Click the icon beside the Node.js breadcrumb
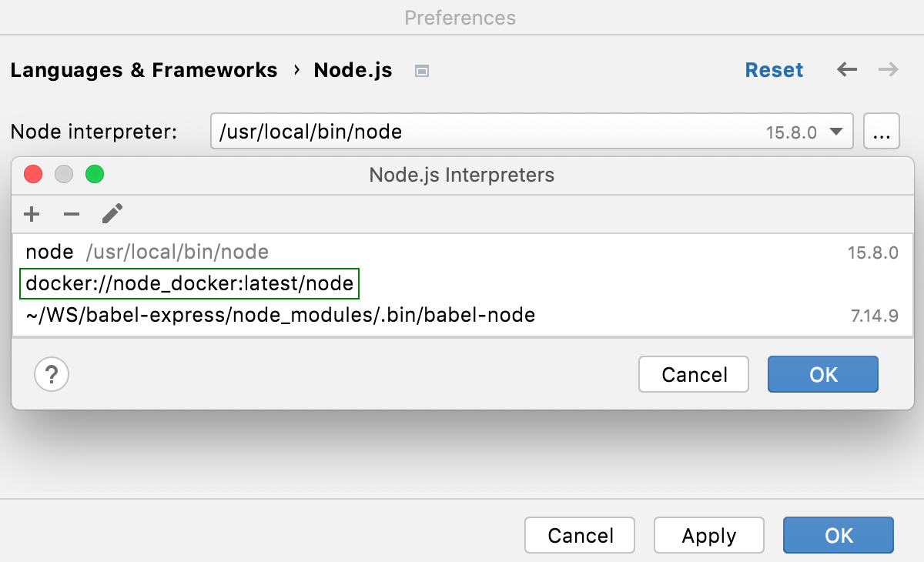 coord(420,70)
